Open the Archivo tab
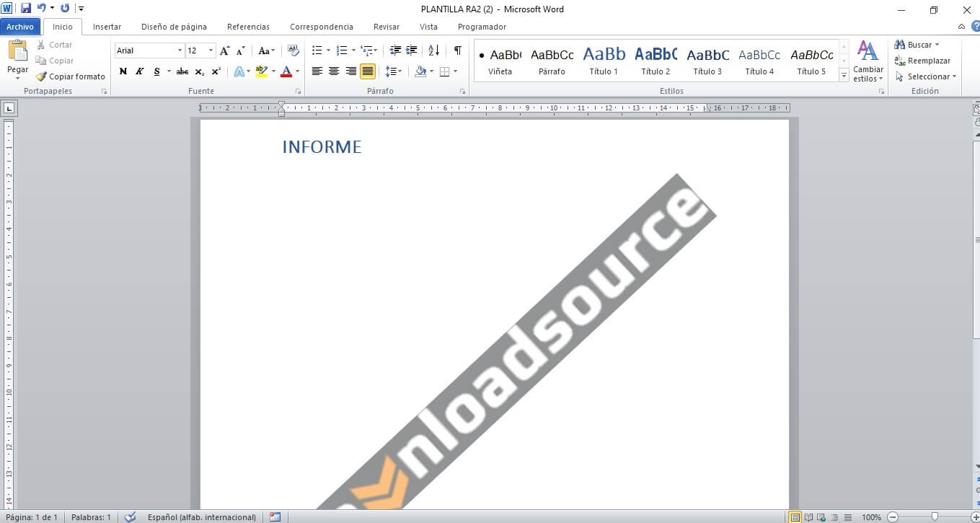980x523 pixels. (20, 27)
